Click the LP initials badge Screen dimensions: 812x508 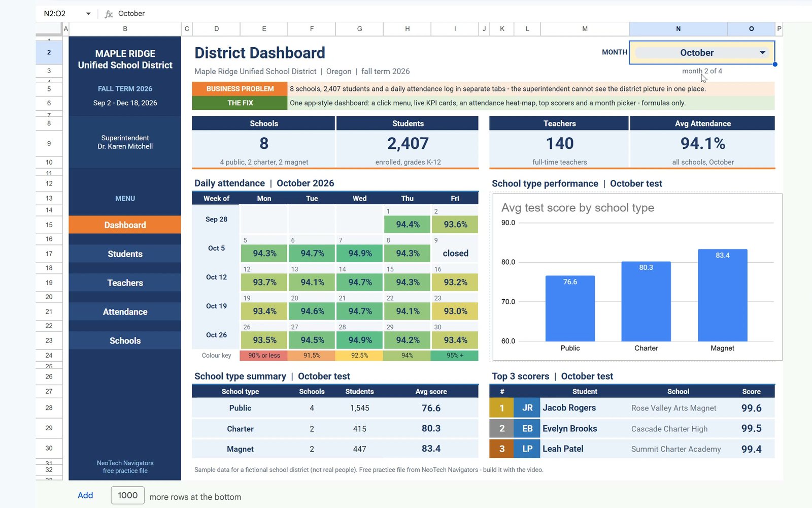(527, 449)
